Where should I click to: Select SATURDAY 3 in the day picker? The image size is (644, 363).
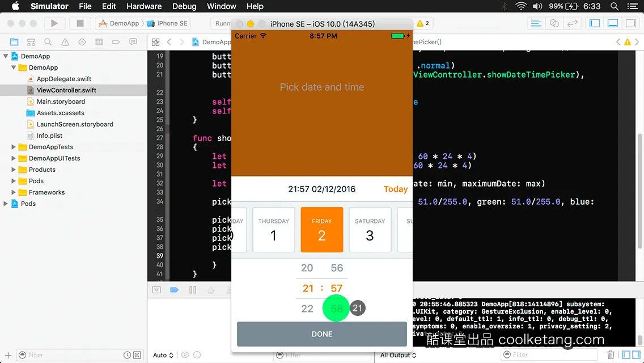pos(370,229)
